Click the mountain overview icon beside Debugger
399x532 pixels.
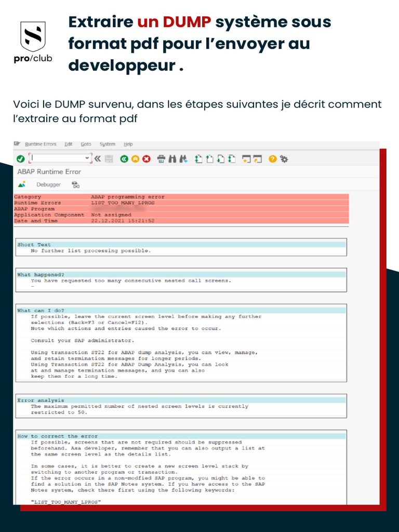pos(22,184)
